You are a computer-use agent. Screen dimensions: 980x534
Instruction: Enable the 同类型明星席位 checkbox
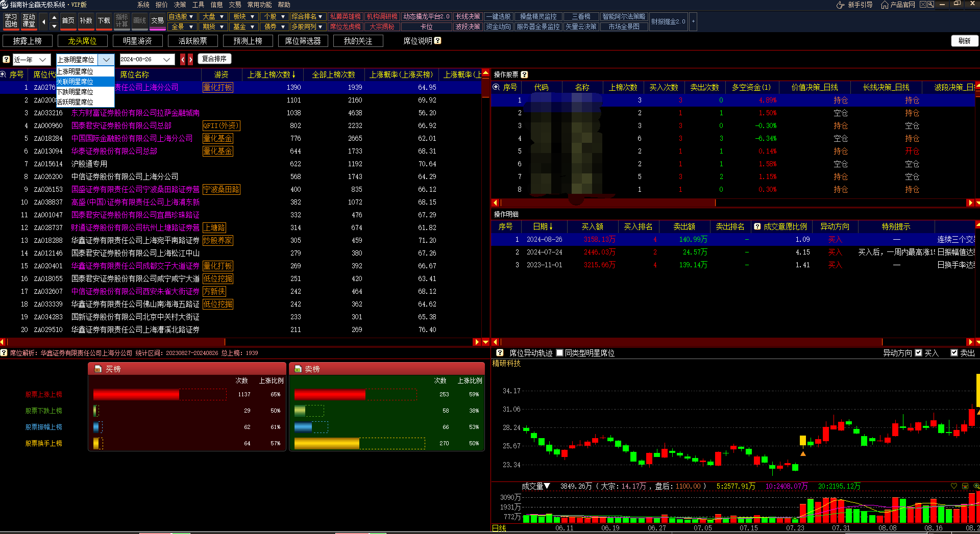coord(560,353)
